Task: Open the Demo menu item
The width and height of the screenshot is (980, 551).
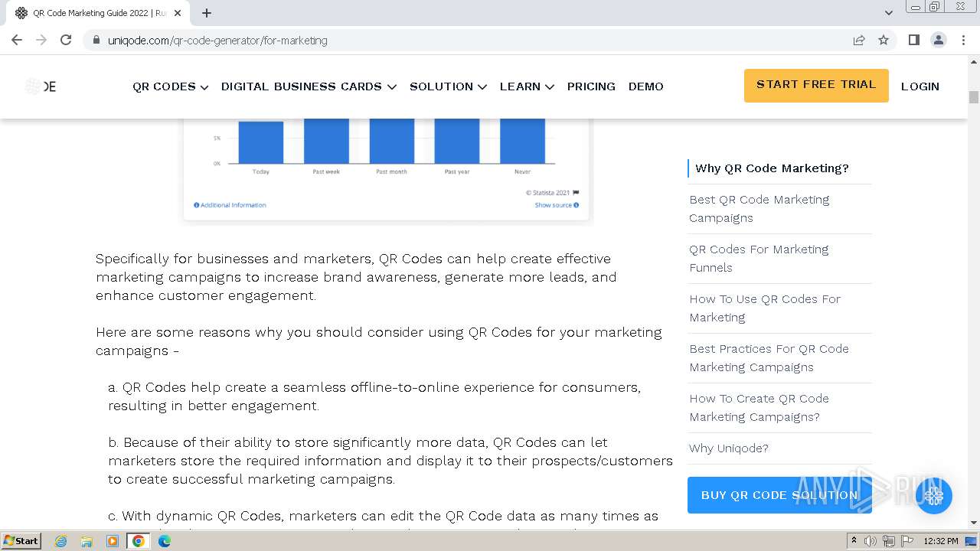Action: 645,86
